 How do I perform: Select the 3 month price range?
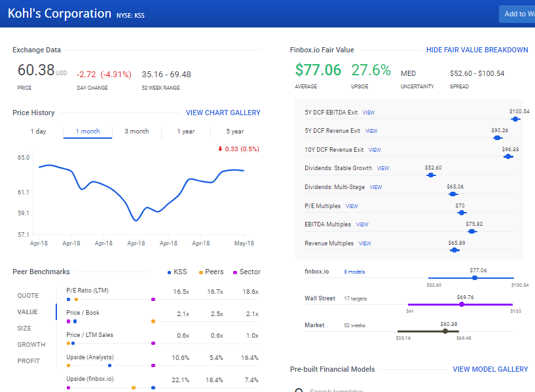(x=136, y=132)
